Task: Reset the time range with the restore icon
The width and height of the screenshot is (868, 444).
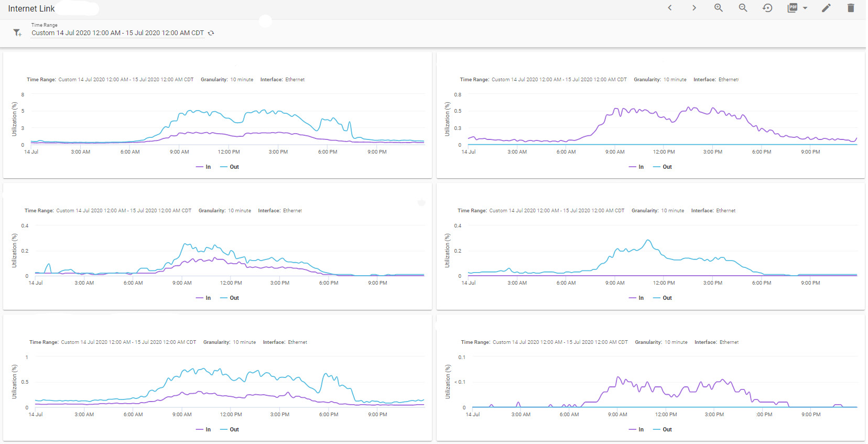Action: pos(767,8)
